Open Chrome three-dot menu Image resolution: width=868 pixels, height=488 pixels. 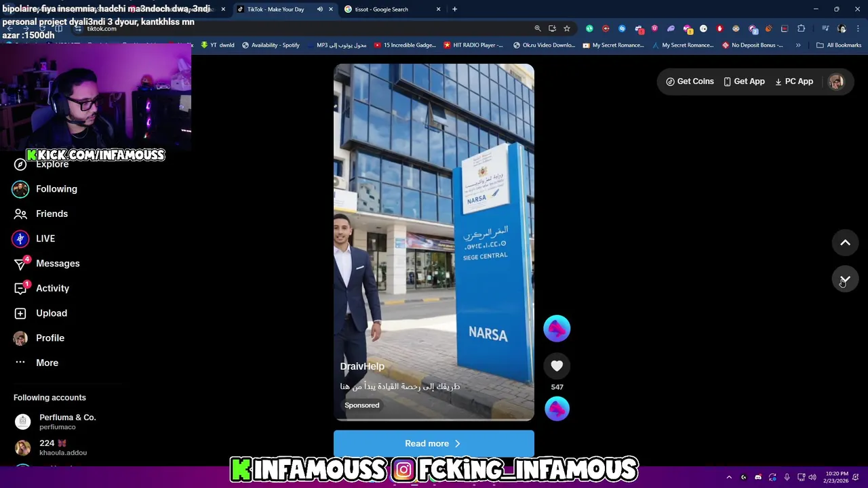click(859, 28)
